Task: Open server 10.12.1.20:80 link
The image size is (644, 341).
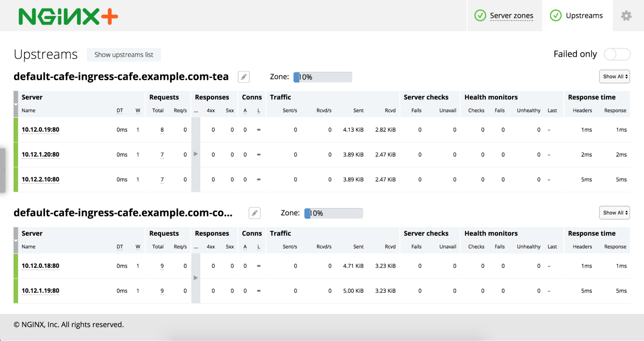Action: [40, 154]
